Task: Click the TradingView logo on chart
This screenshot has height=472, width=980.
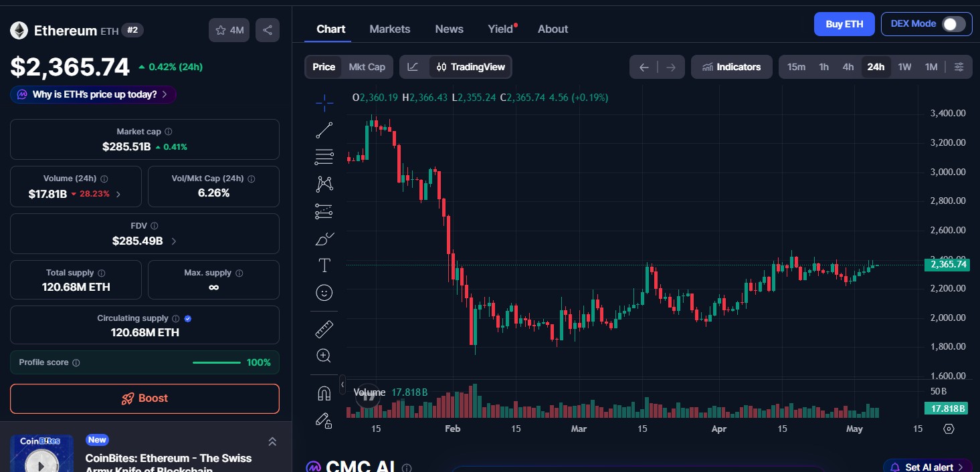Action: 368,396
